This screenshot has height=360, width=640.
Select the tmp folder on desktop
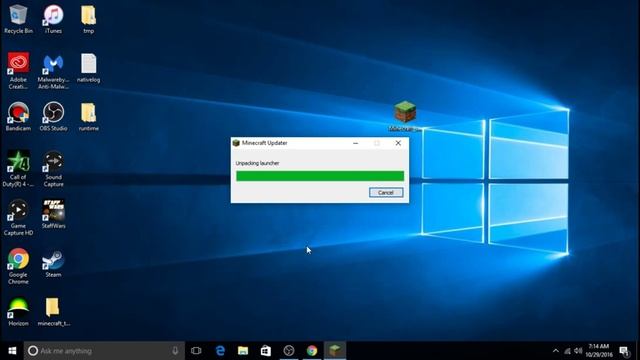point(89,18)
